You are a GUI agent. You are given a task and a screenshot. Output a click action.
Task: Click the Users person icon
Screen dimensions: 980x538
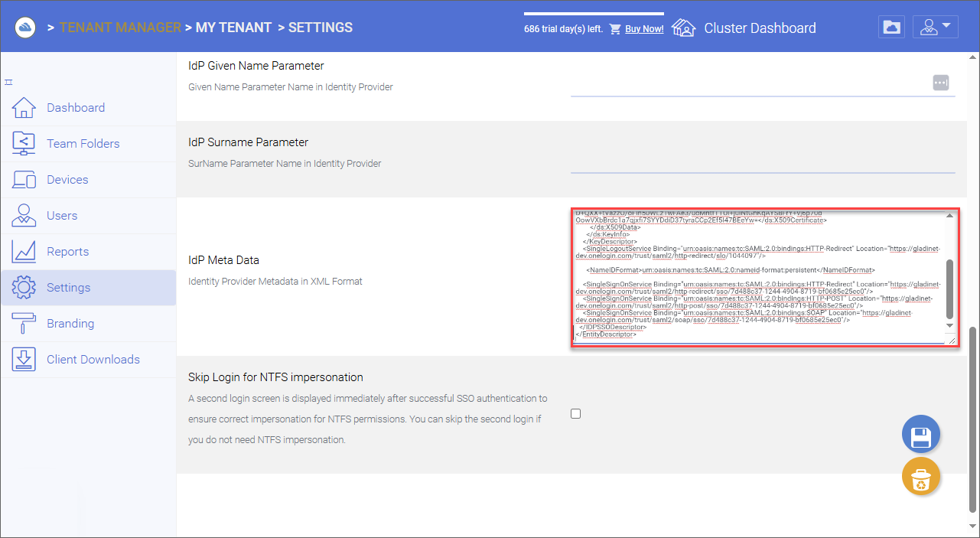(x=24, y=216)
